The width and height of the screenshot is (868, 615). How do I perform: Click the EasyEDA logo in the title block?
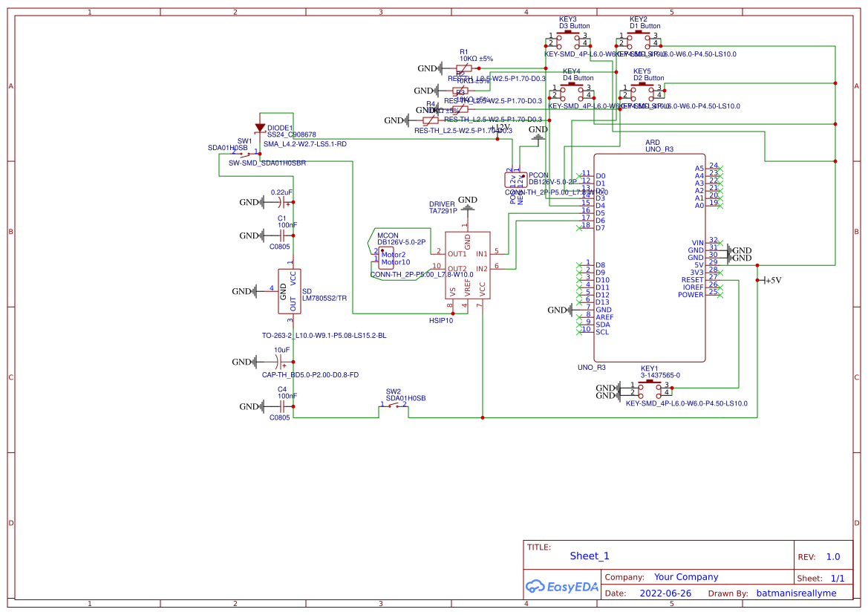[563, 586]
